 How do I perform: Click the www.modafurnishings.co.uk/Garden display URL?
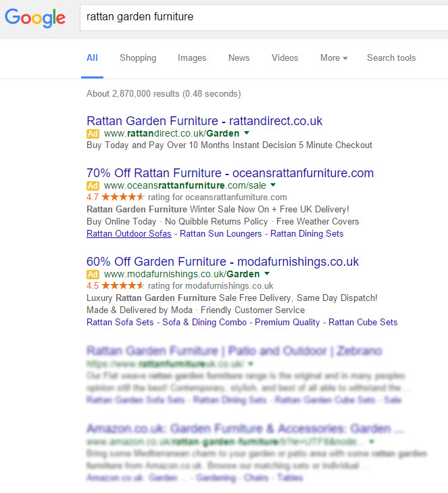tap(182, 274)
